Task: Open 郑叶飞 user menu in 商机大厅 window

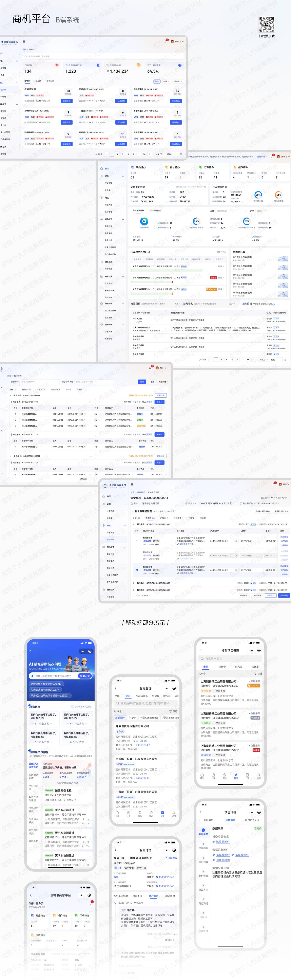Action: click(x=177, y=41)
